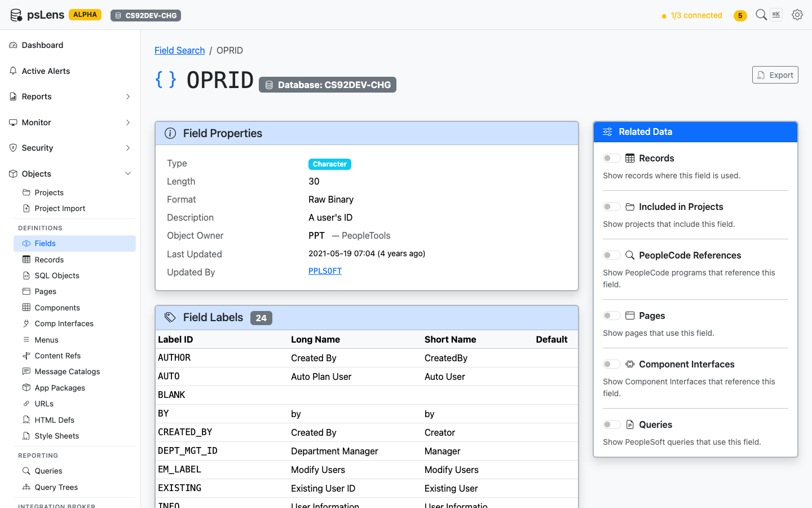Click the Content Refs signpost icon
This screenshot has height=508, width=812.
[27, 356]
